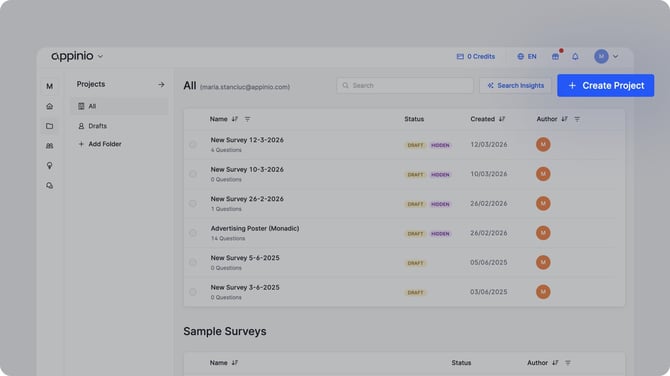Sort projects by Created date
The image size is (670, 376).
[x=502, y=119]
